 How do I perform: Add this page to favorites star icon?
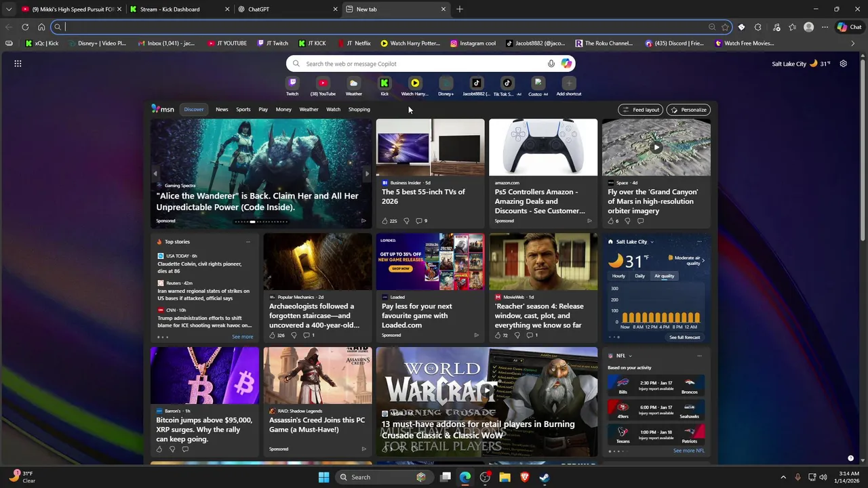point(726,27)
